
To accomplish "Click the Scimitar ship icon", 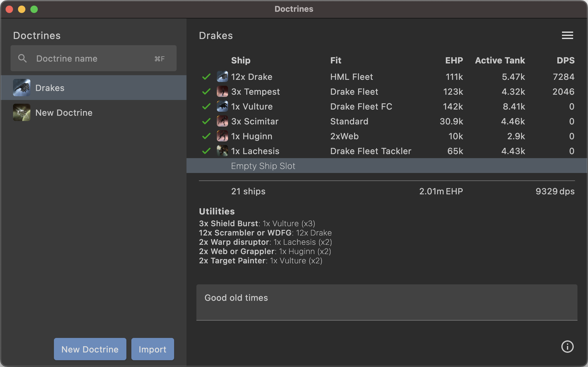I will coord(222,121).
